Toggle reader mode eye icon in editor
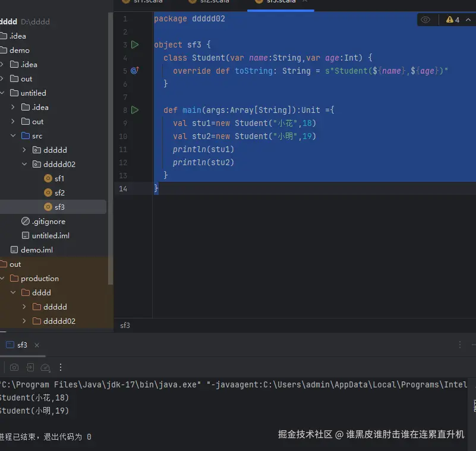Viewport: 476px width, 451px height. pyautogui.click(x=425, y=20)
